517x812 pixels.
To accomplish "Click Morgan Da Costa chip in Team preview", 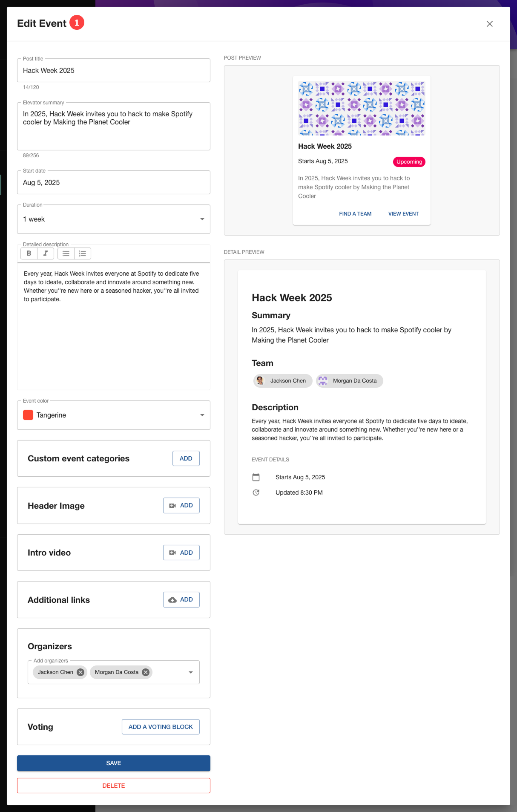I will [x=350, y=381].
